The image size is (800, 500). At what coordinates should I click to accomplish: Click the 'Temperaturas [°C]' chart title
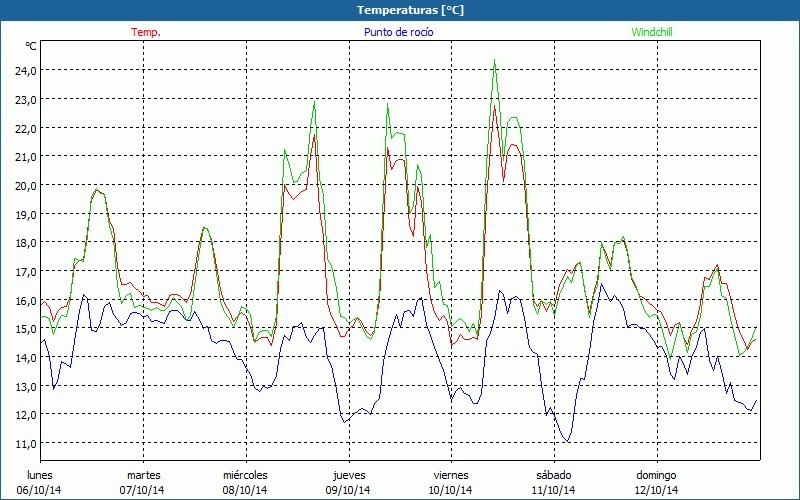click(399, 10)
